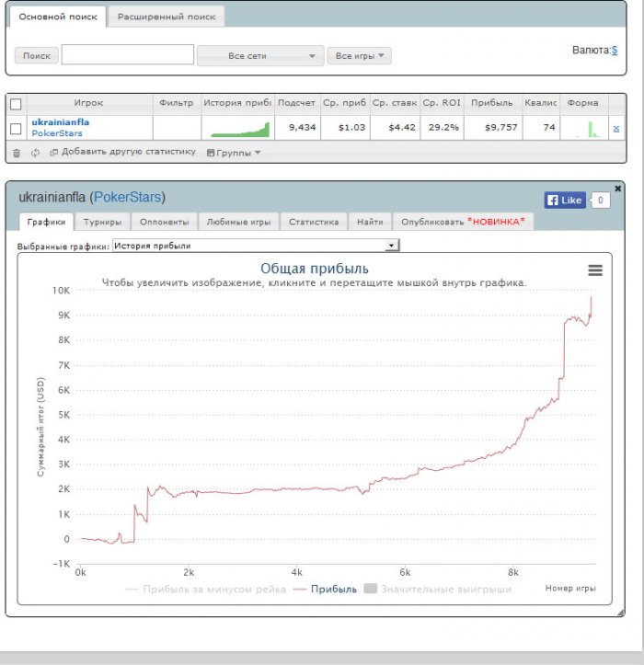
Task: Click the История приб column header
Action: tap(237, 103)
